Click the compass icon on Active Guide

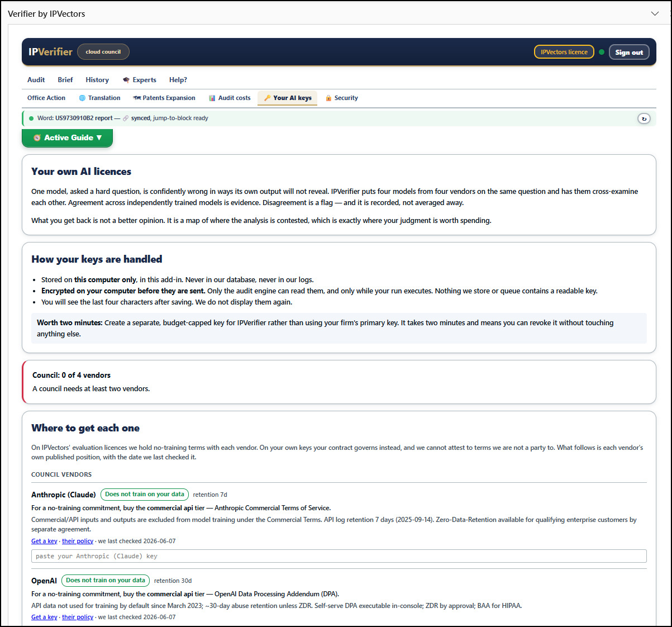[37, 137]
